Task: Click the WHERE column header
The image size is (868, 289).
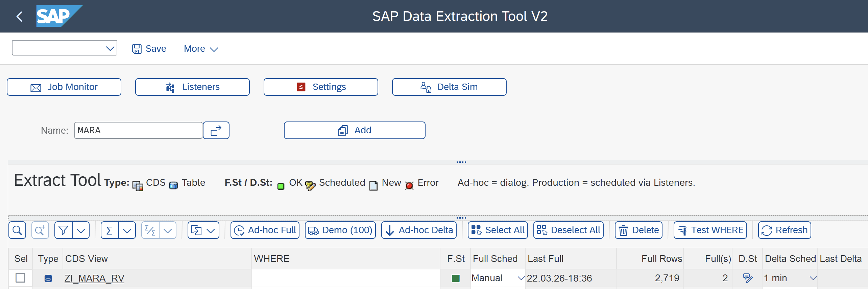Action: pyautogui.click(x=346, y=259)
